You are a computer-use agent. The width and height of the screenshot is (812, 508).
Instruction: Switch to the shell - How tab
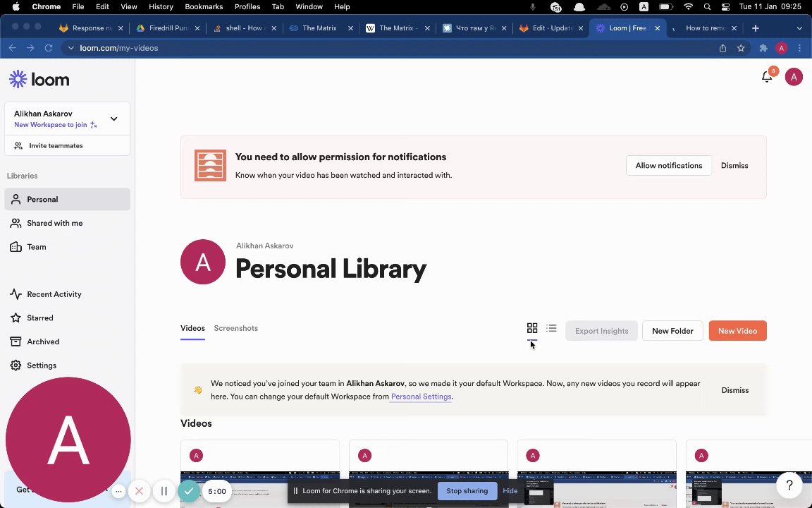pos(244,28)
